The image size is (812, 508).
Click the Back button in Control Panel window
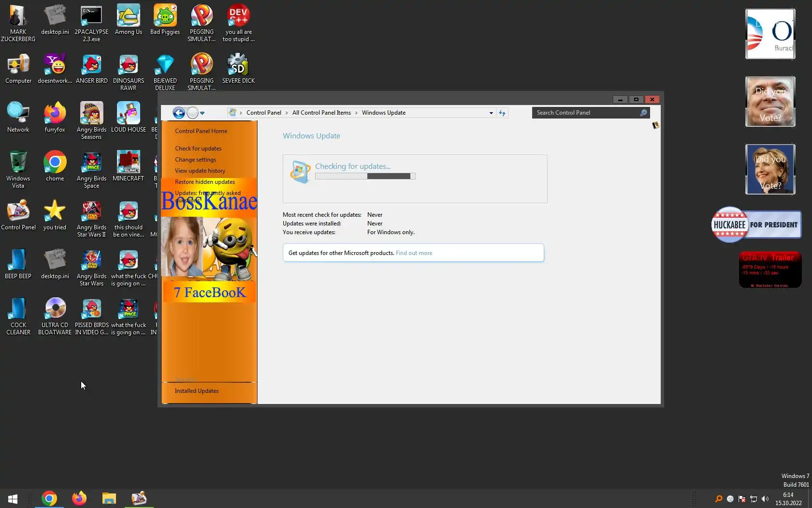tap(179, 113)
